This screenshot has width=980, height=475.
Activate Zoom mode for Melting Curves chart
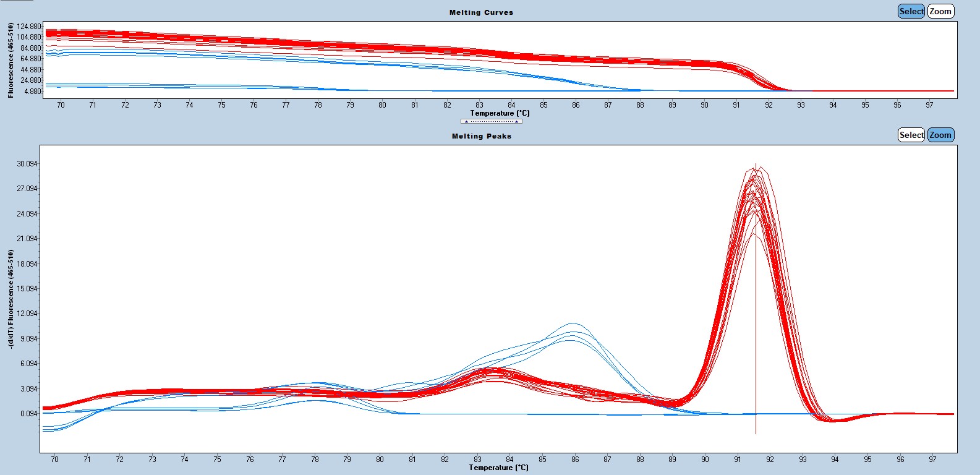(940, 11)
